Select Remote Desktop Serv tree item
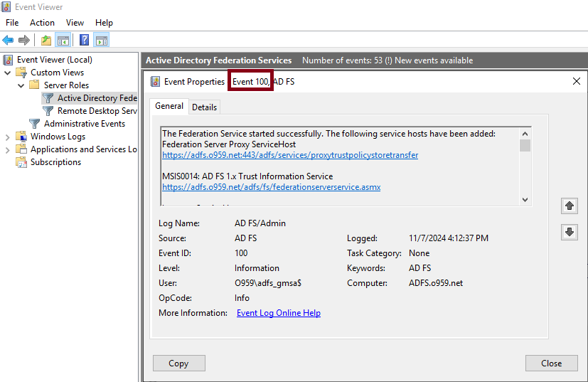588x382 pixels. (x=97, y=111)
